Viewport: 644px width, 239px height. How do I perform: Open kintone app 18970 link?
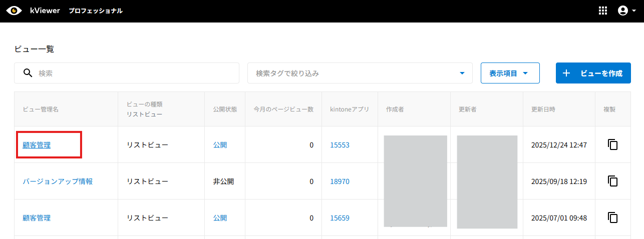[340, 181]
